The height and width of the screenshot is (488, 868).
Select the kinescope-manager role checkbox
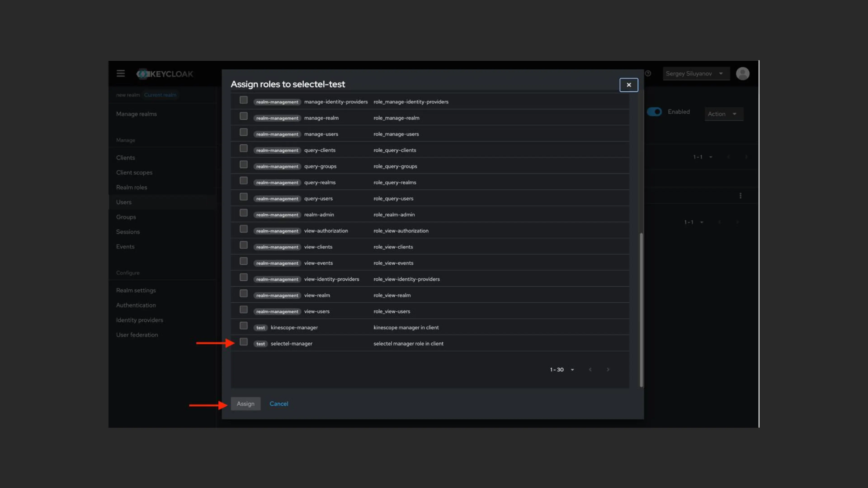coord(244,326)
